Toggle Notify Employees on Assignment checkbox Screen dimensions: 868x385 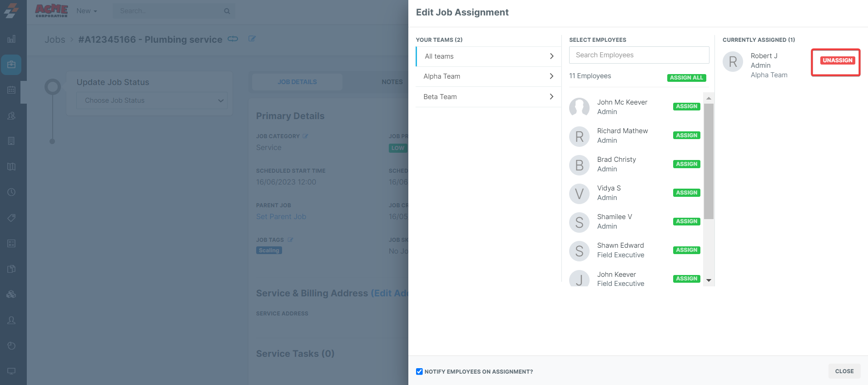click(x=419, y=371)
